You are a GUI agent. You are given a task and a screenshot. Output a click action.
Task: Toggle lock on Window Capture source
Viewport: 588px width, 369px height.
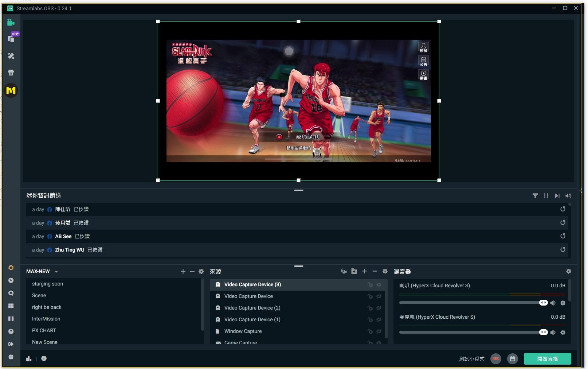click(x=370, y=331)
